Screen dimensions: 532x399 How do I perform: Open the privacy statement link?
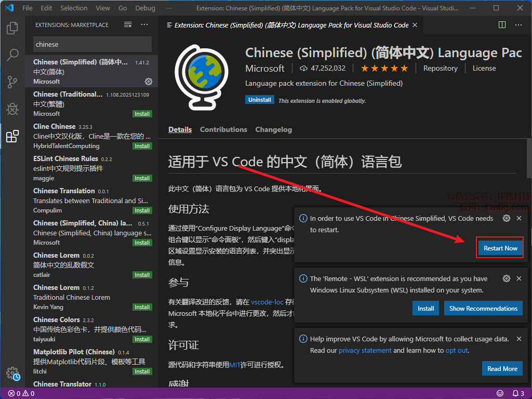pyautogui.click(x=365, y=351)
